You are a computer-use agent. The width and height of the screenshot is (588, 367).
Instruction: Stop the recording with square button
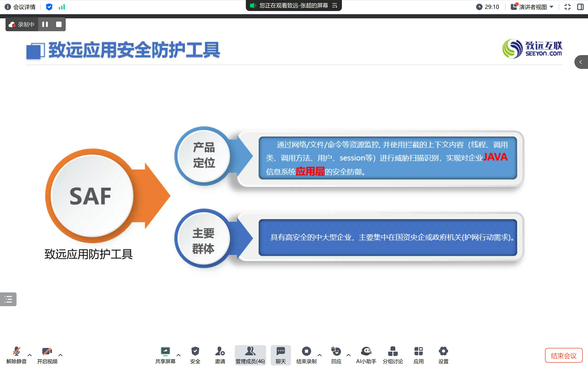[x=59, y=24]
